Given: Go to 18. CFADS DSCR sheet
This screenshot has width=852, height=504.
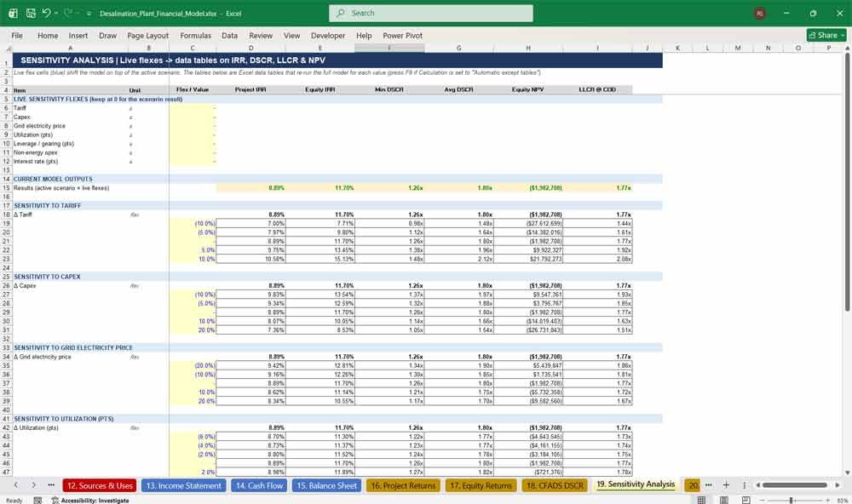Looking at the screenshot, I should [x=555, y=485].
